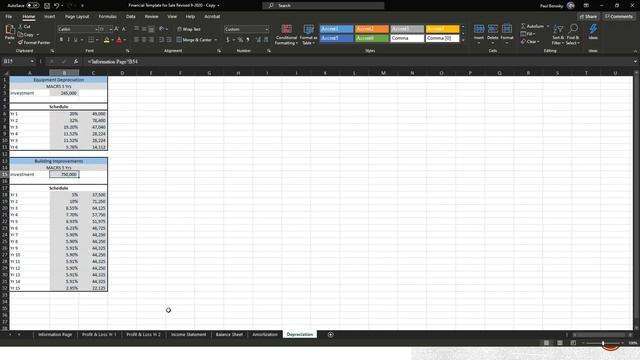Viewport: 640px width, 360px height.
Task: Expand the fill color options arrow
Action: tap(112, 40)
